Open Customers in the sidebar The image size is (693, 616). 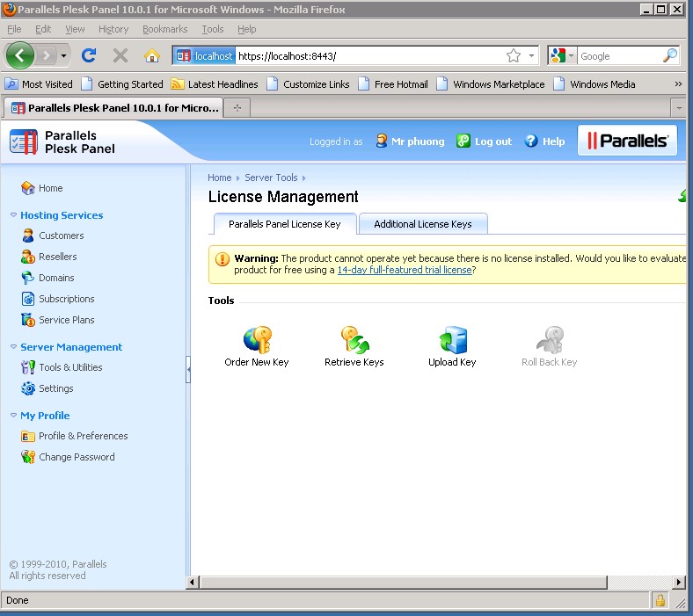point(61,236)
